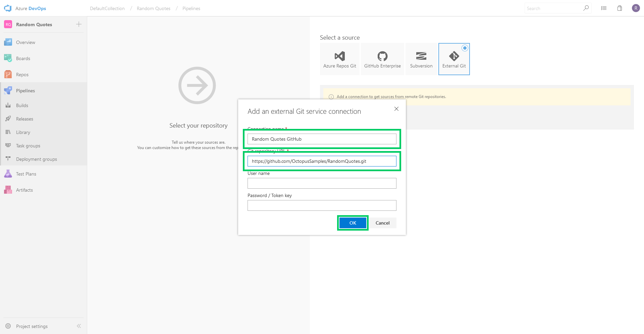Click the Cancel button in dialog

(383, 223)
